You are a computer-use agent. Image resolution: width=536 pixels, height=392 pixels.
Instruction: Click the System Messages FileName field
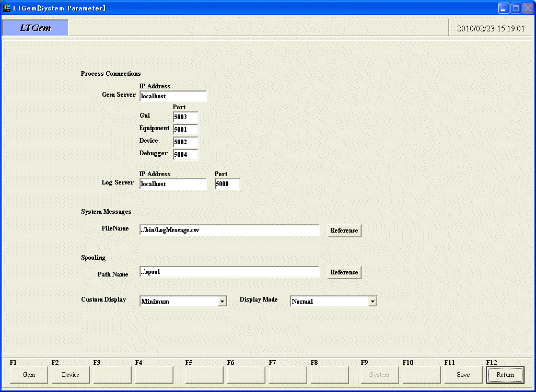(229, 230)
